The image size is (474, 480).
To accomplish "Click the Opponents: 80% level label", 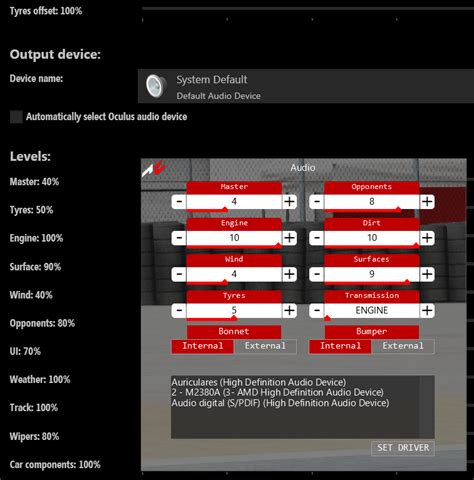I will pos(42,323).
